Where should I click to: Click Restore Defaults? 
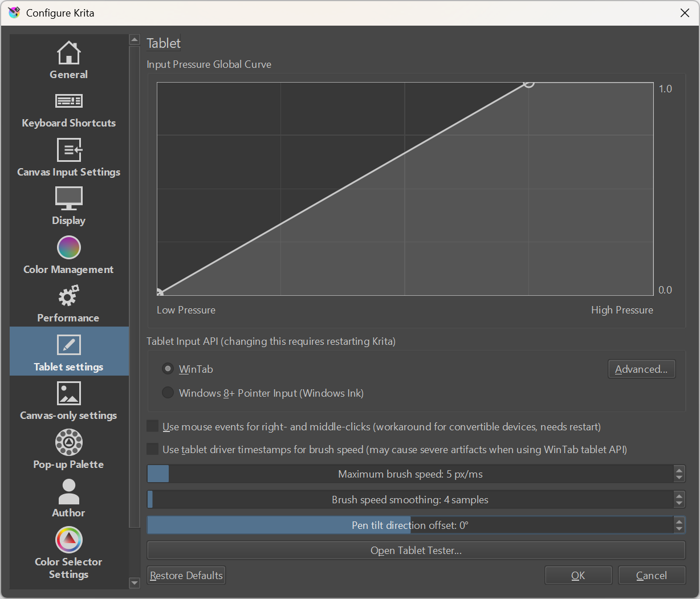[x=186, y=576]
